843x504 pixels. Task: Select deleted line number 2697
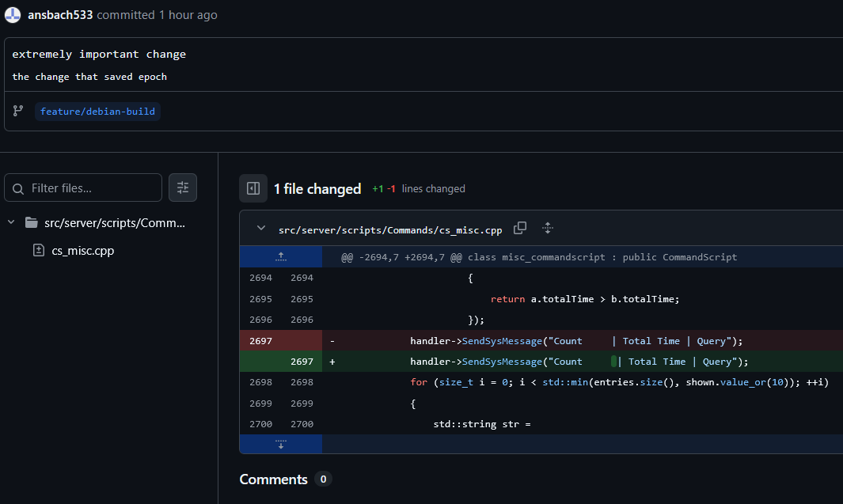click(260, 341)
